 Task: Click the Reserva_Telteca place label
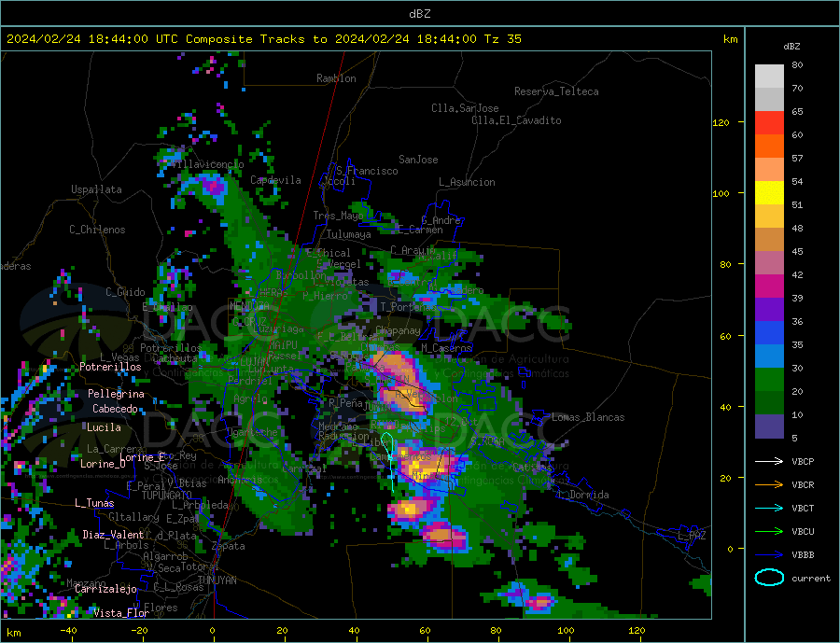pyautogui.click(x=556, y=91)
